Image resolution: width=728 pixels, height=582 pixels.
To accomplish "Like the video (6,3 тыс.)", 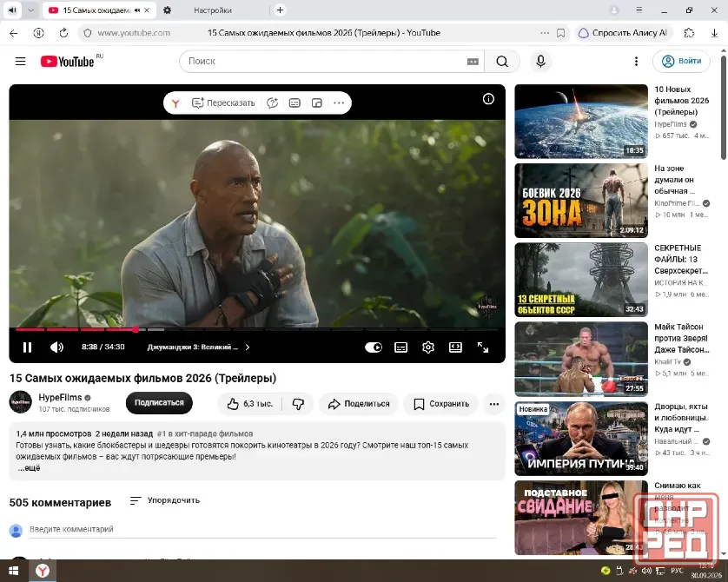I will 250,404.
